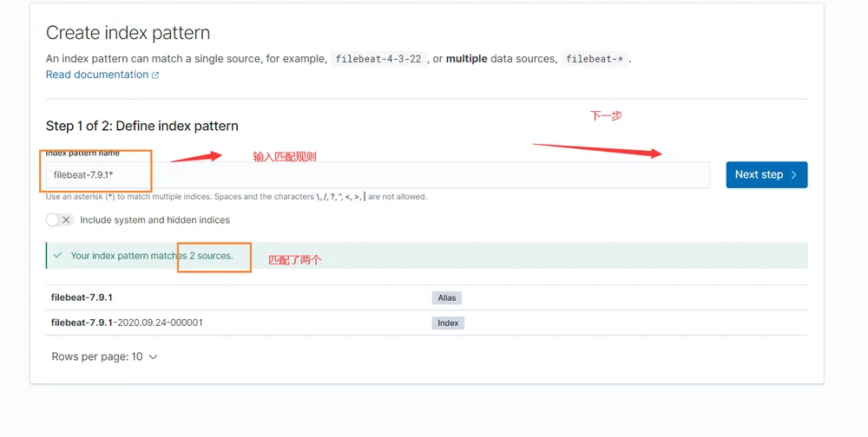Click the checkmark icon in success banner
Viewport: 868px width, 437px height.
(x=57, y=256)
